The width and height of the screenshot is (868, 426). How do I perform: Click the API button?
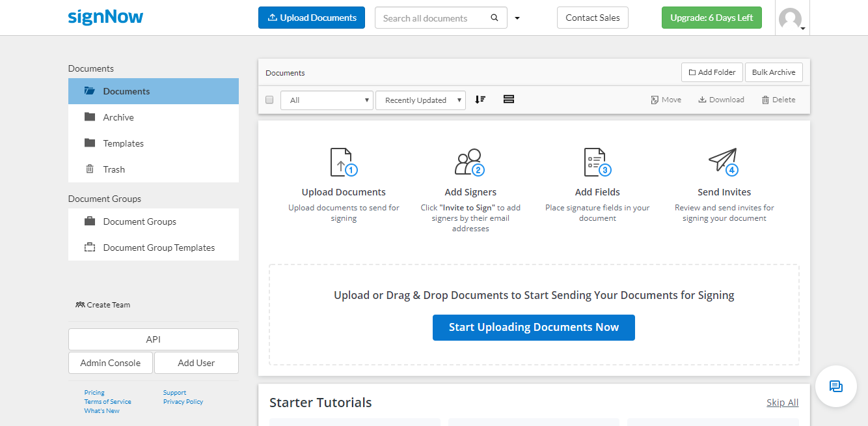click(154, 339)
